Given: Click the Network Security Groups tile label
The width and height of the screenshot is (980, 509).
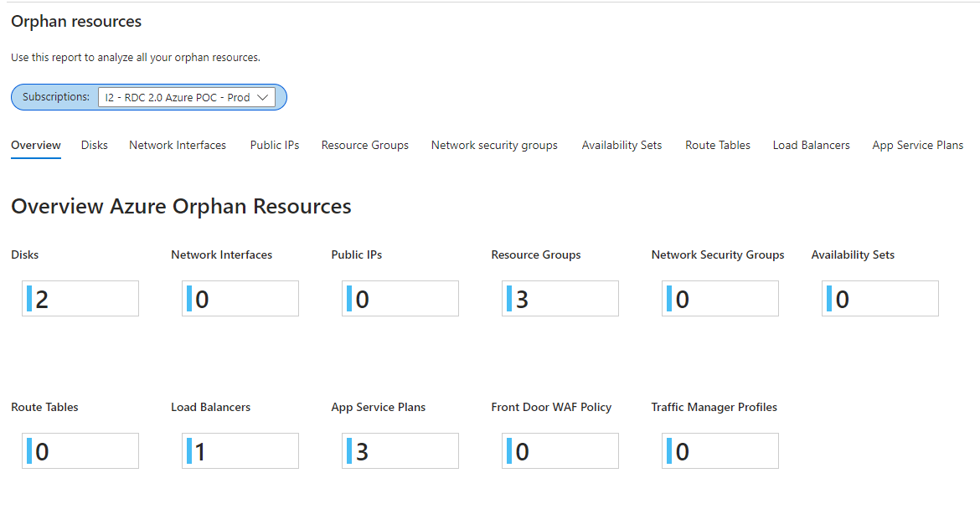Looking at the screenshot, I should point(718,254).
